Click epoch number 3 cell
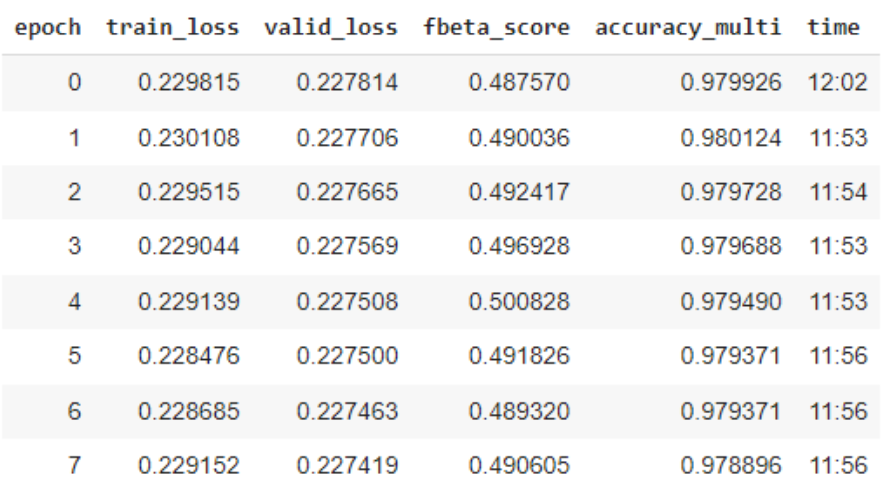This screenshot has height=488, width=884. pyautogui.click(x=74, y=246)
